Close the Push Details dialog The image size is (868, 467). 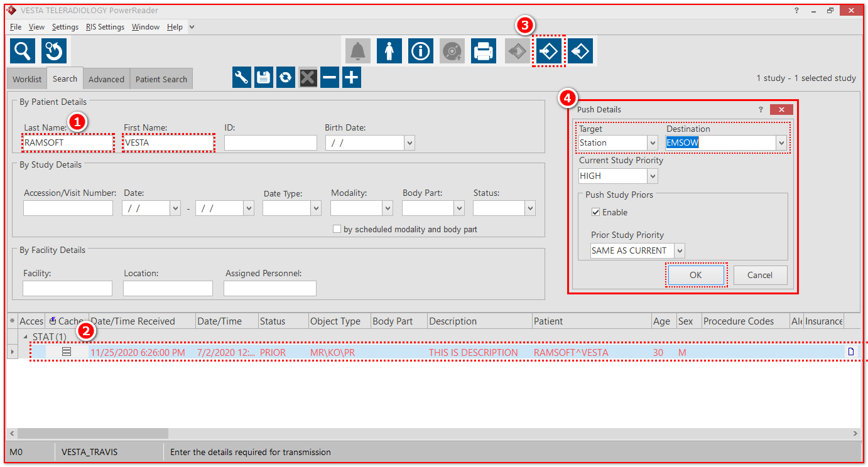click(x=781, y=109)
